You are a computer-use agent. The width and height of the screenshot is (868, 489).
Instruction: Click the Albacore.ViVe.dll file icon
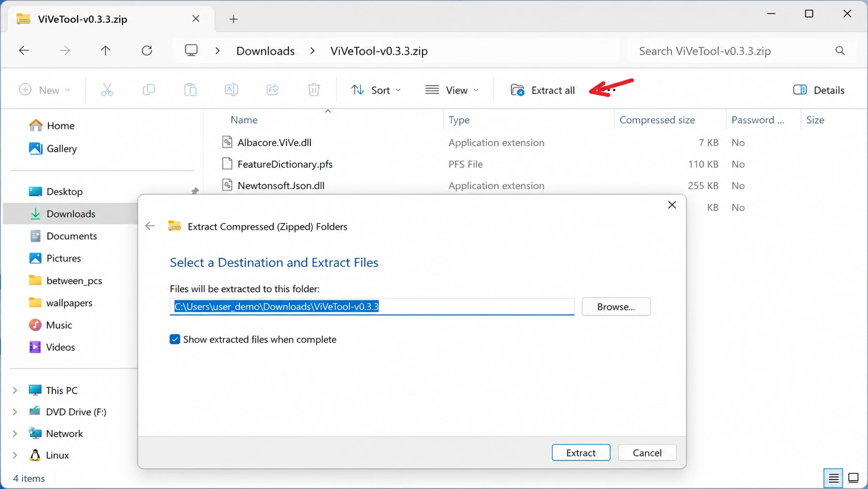(x=227, y=142)
